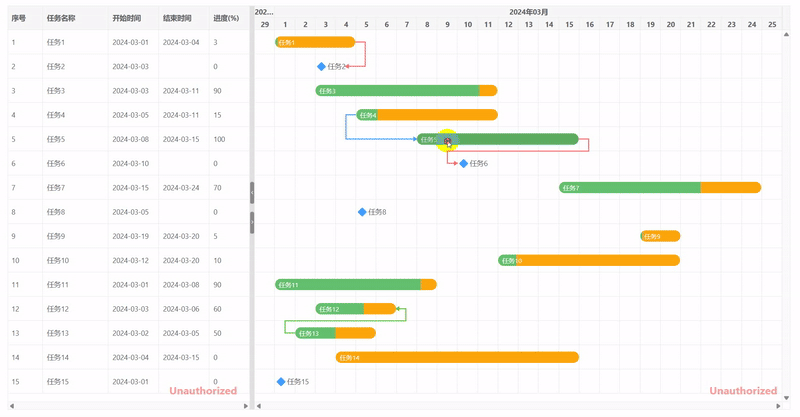The height and width of the screenshot is (417, 800).
Task: Click end date 2024-03-04 of 任务1
Action: click(181, 42)
